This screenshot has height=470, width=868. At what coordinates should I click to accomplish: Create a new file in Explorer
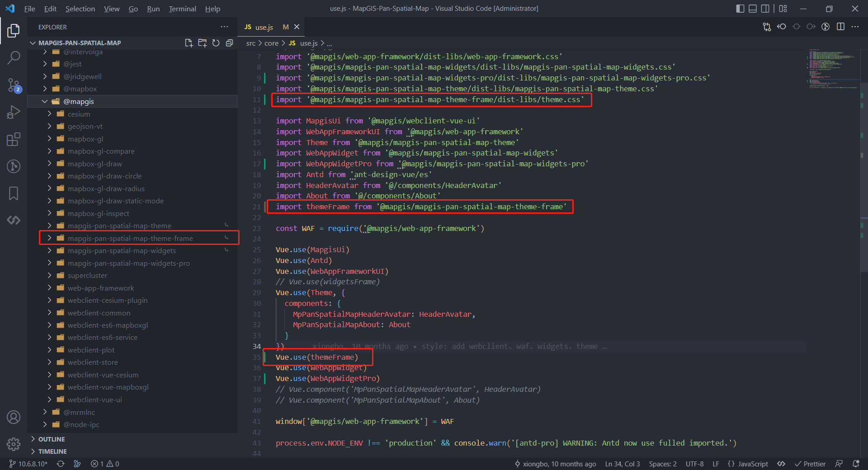(189, 43)
